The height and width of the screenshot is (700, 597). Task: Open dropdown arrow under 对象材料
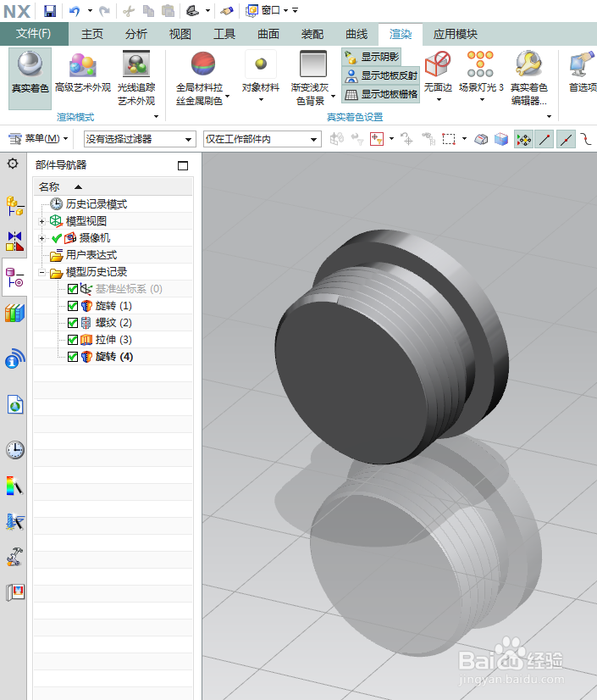point(261,99)
